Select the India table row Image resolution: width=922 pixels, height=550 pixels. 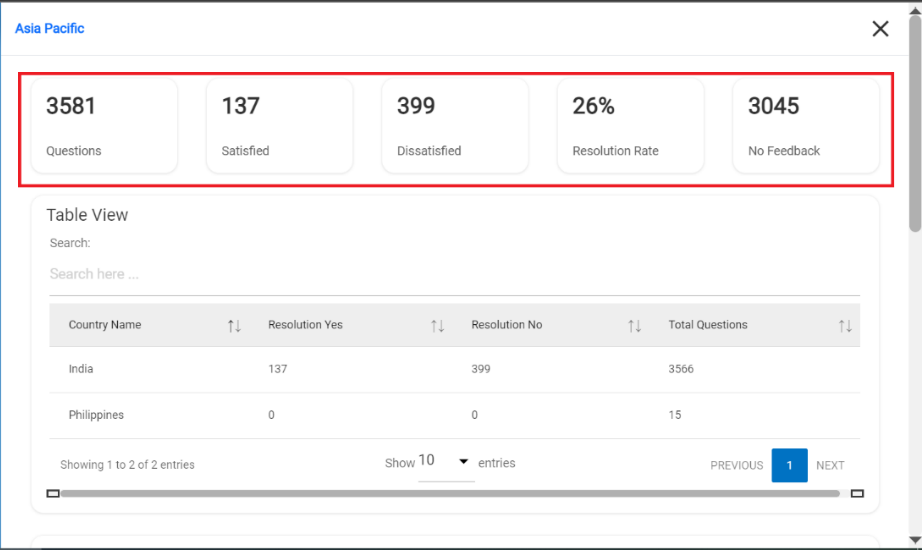(454, 369)
